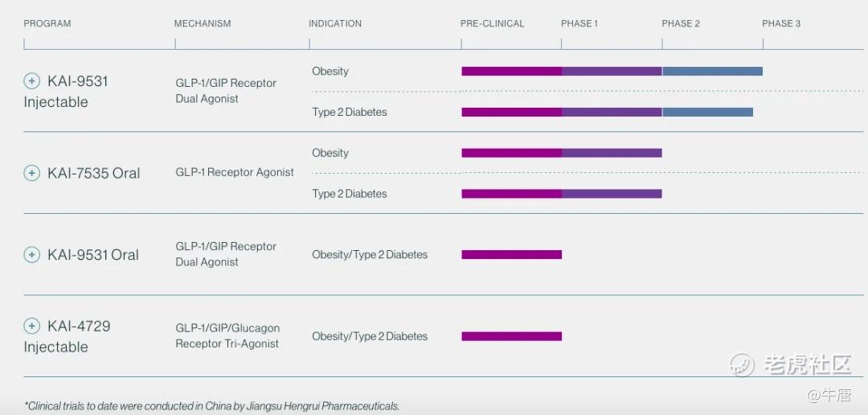Expand the KAI-9531 Oral program row

(32, 255)
